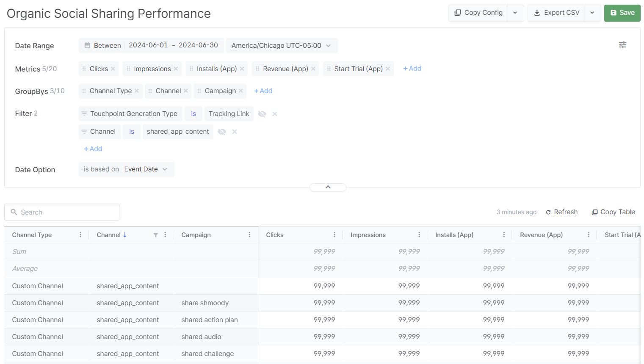The height and width of the screenshot is (364, 644).
Task: Click the table Search field
Action: pyautogui.click(x=62, y=212)
